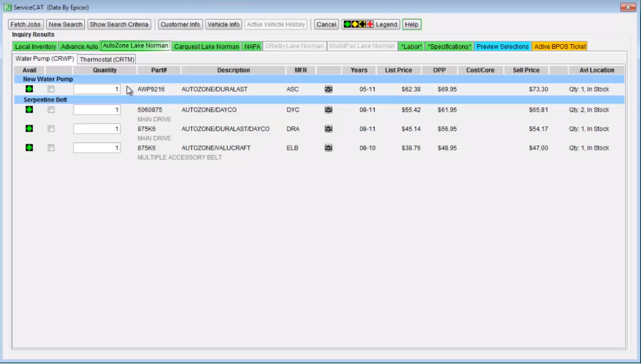
Task: Select the New Water Pump group row
Action: [319, 79]
